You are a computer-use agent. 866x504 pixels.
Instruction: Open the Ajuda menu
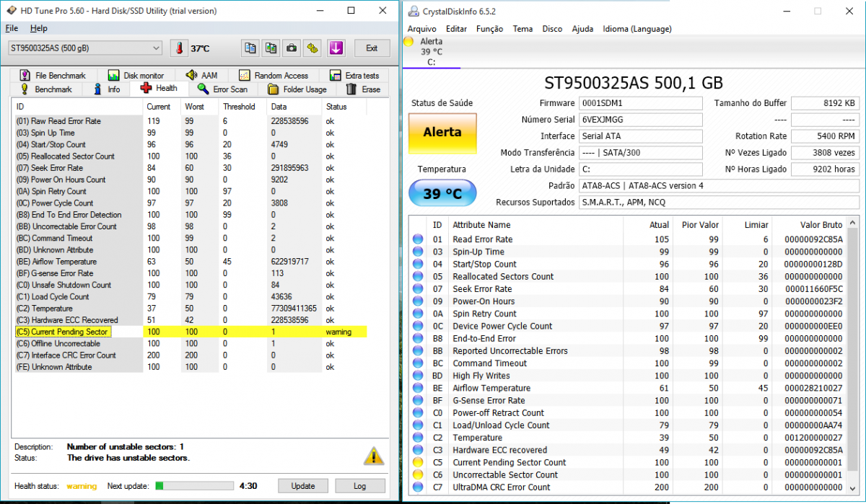(x=582, y=29)
